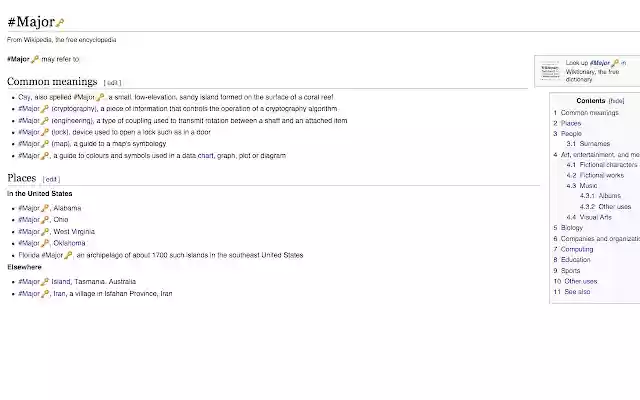Click the key icon beside the Ohio entry
The width and height of the screenshot is (640, 400).
45,219
